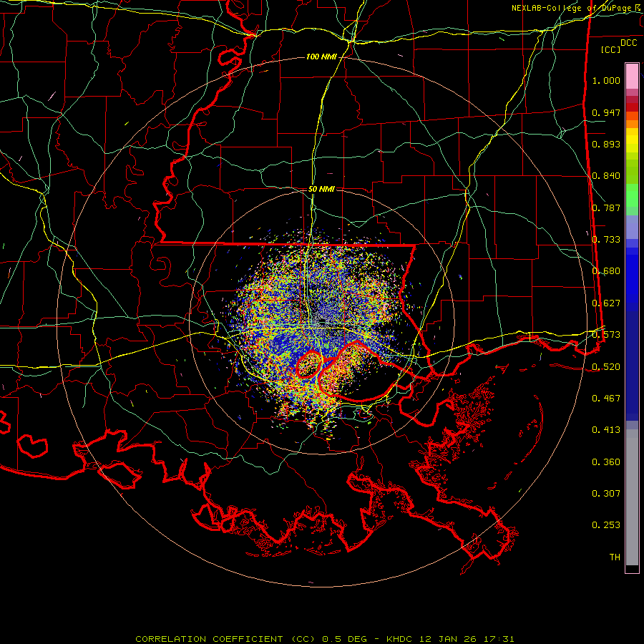Click the 0.253 legend value
Viewport: 644px width, 644px height.
click(x=606, y=525)
